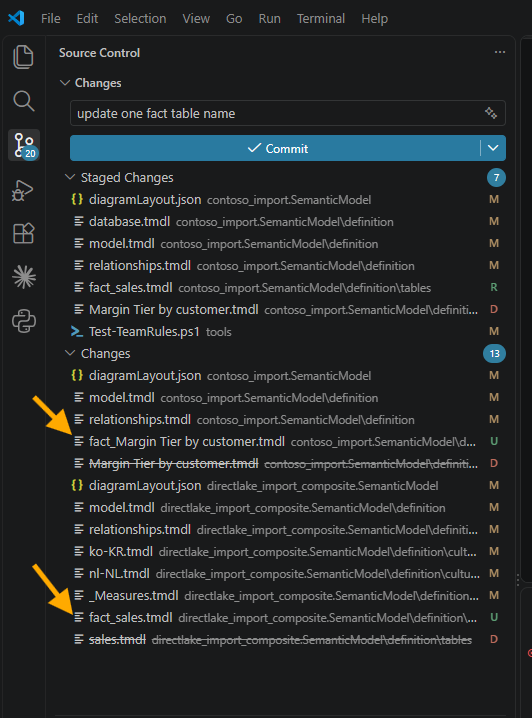Click the Source Control icon with 20 badge
This screenshot has height=718, width=532.
(24, 145)
